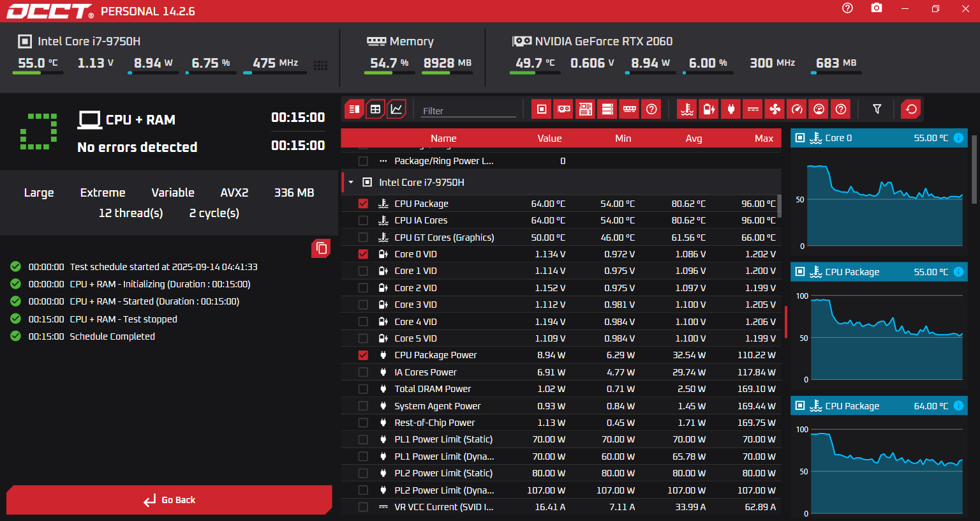Click the funnel filter icon
980x521 pixels.
(x=877, y=109)
